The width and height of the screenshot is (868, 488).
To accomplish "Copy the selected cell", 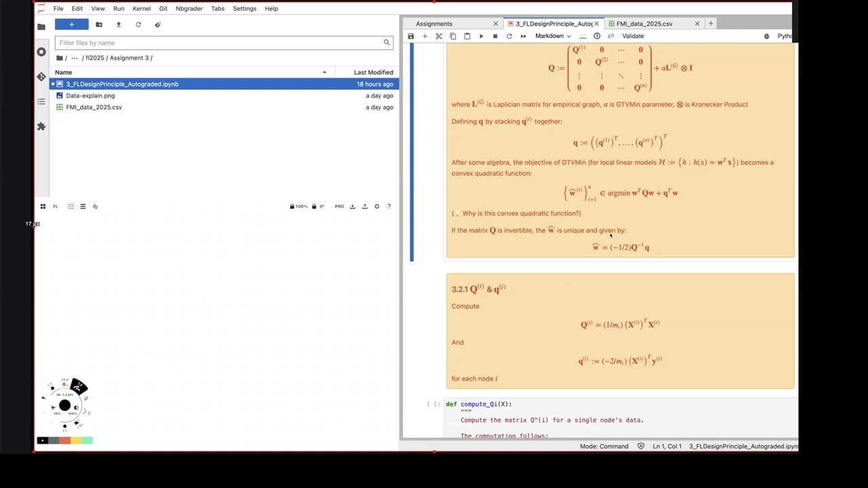I will 453,36.
